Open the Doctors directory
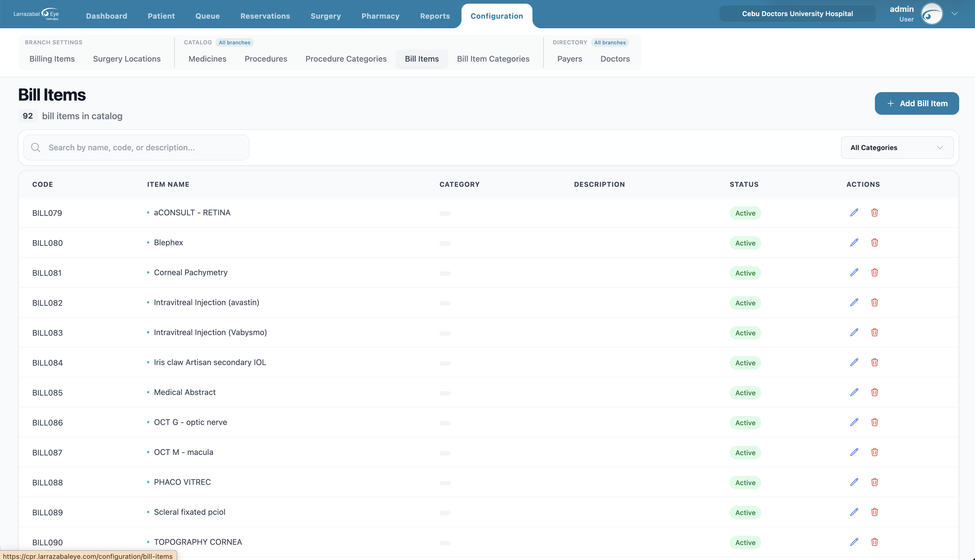The image size is (975, 560). pos(615,59)
